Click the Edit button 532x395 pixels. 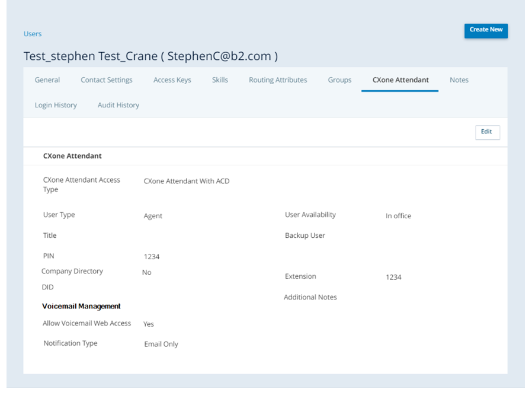(x=487, y=132)
